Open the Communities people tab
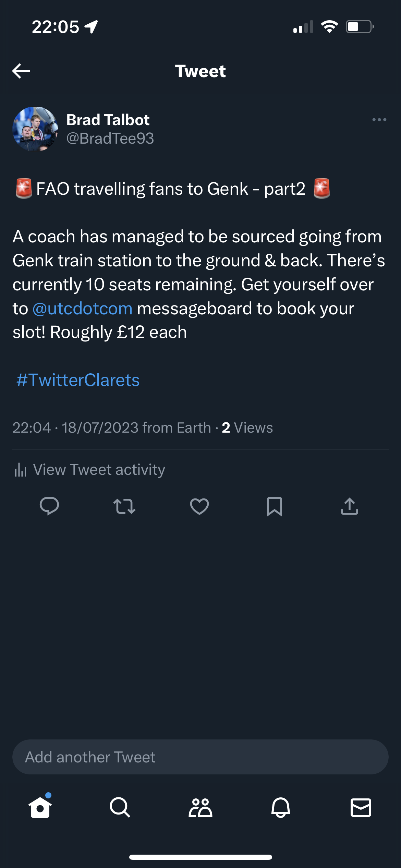Screen dimensions: 401x868 tap(200, 807)
